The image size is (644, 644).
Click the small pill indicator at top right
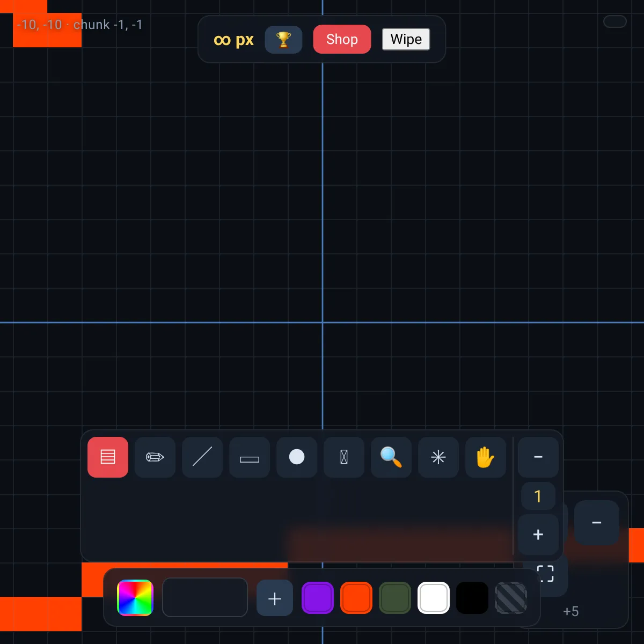click(x=615, y=21)
